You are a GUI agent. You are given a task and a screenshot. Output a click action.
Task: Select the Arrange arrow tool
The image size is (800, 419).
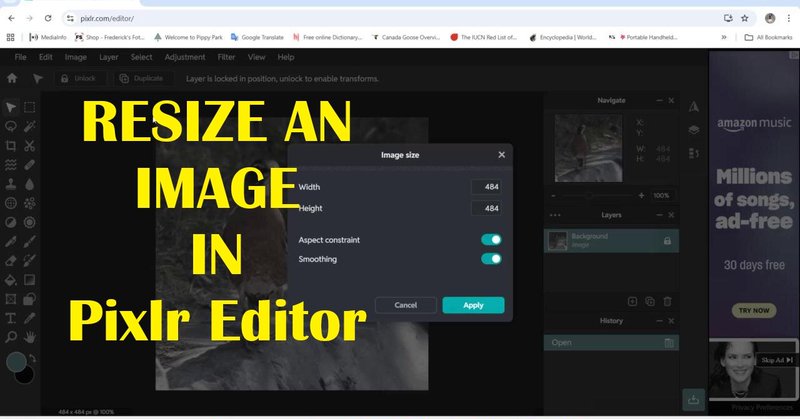[10, 107]
